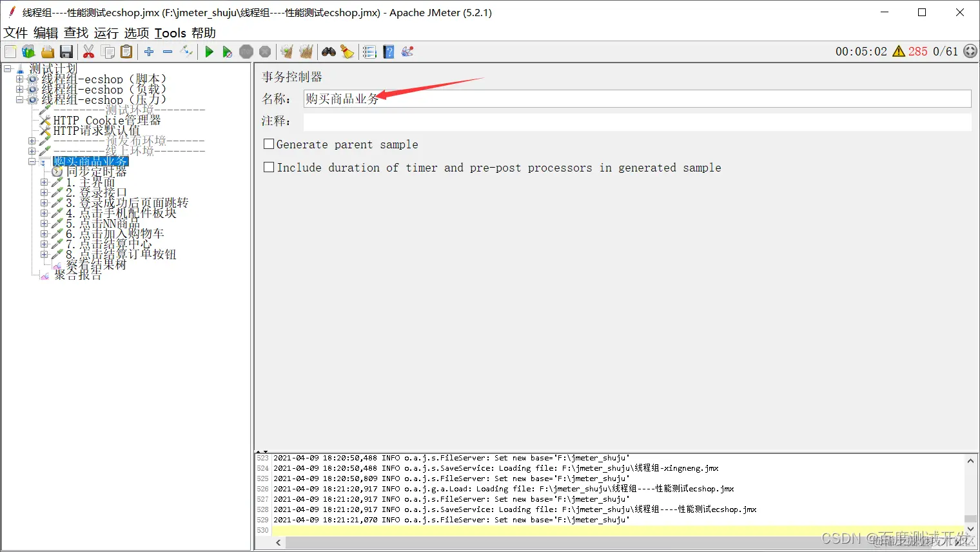Click log panel scroll up arrow

pyautogui.click(x=970, y=460)
